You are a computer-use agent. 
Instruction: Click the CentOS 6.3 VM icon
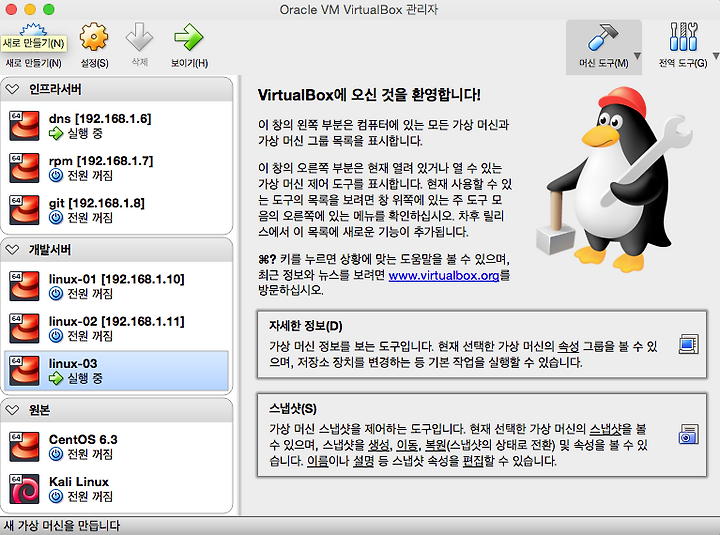pyautogui.click(x=24, y=446)
